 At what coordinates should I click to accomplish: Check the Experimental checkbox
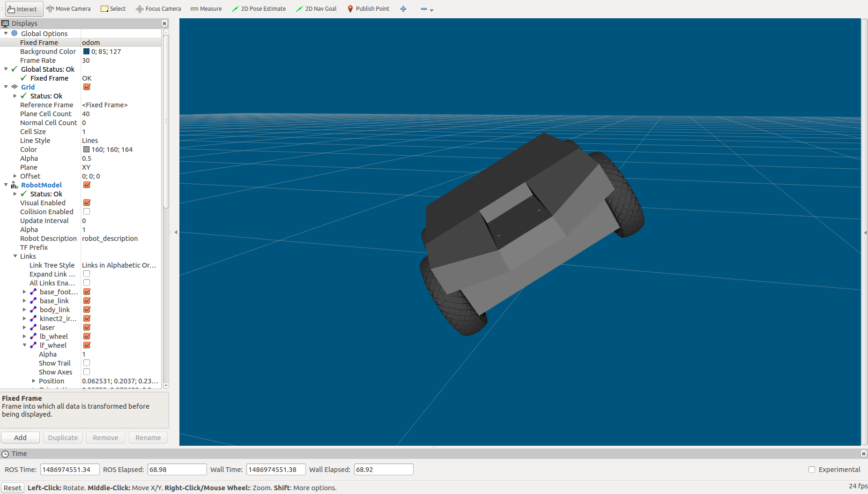coord(812,470)
